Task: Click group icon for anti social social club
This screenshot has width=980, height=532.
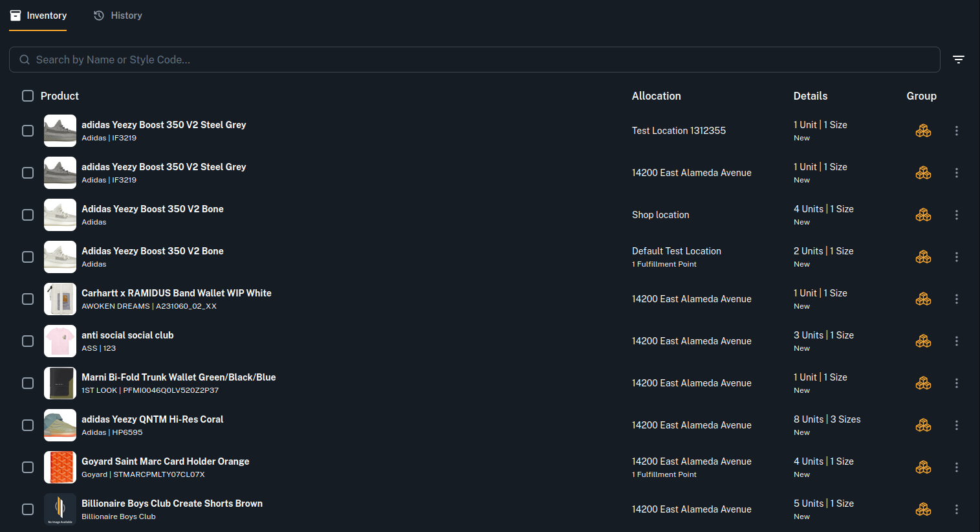Action: pos(923,341)
